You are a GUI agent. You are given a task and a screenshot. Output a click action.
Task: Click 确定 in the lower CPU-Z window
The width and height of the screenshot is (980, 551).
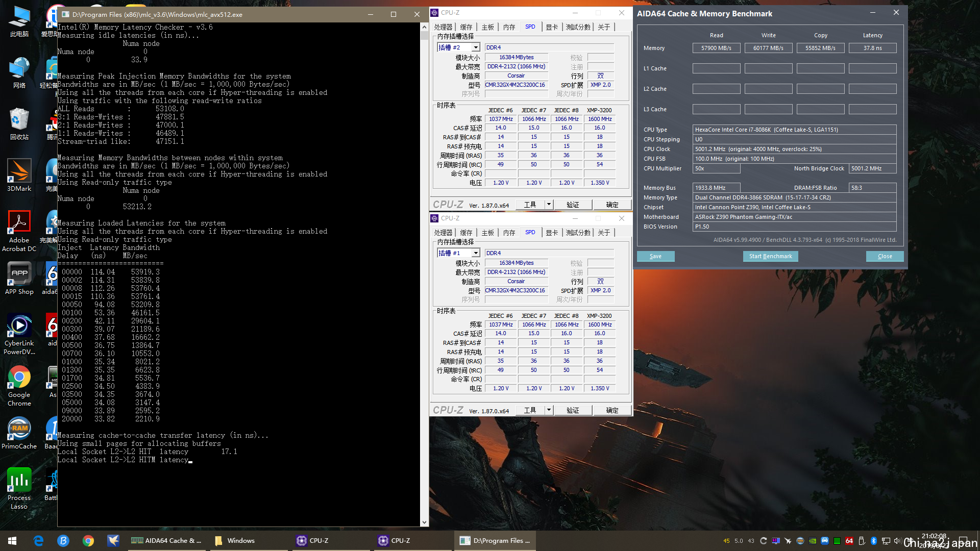coord(612,410)
